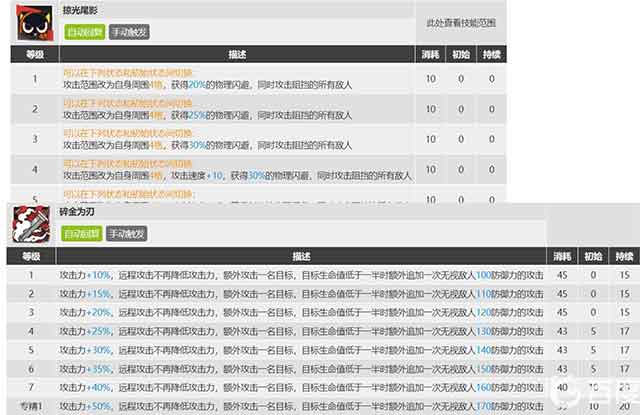Click initial value 0 in 掠光尾影 level 4 row
Viewport: 640px width, 415px height.
[461, 169]
